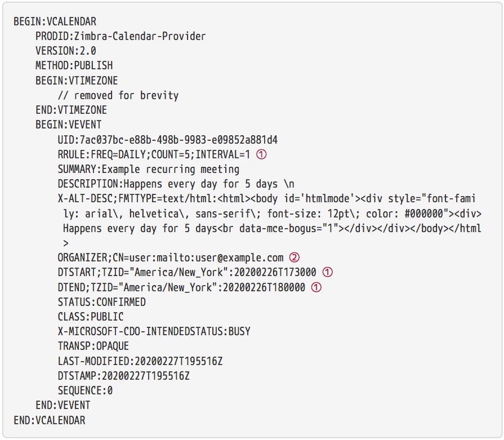
Task: Click the PRODID:Zimbra-Calendar-Provider text
Action: click(x=121, y=37)
